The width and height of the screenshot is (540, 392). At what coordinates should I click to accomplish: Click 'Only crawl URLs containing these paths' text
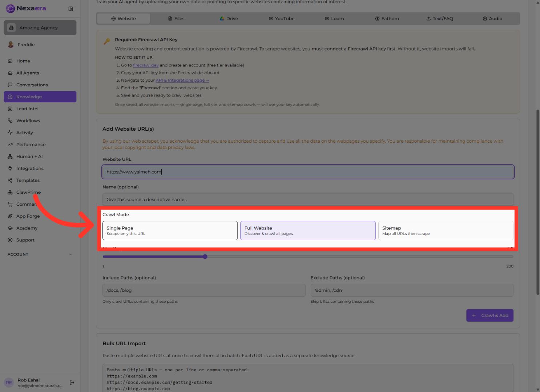140,302
